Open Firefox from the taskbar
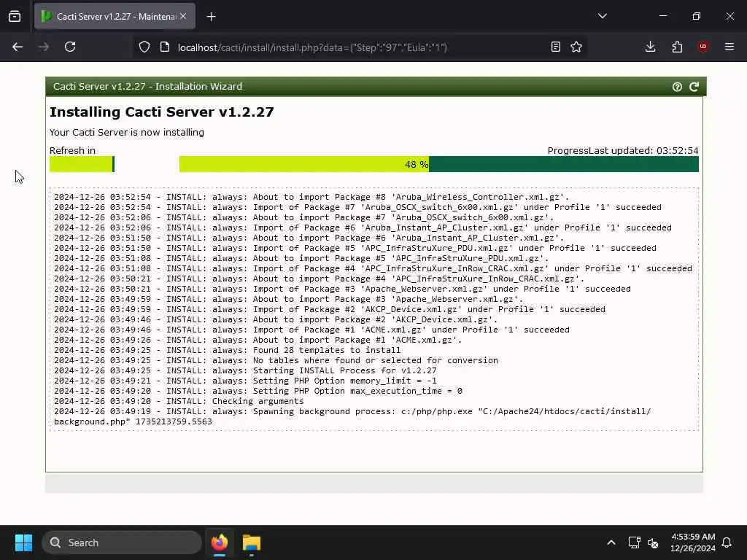 pos(220,542)
